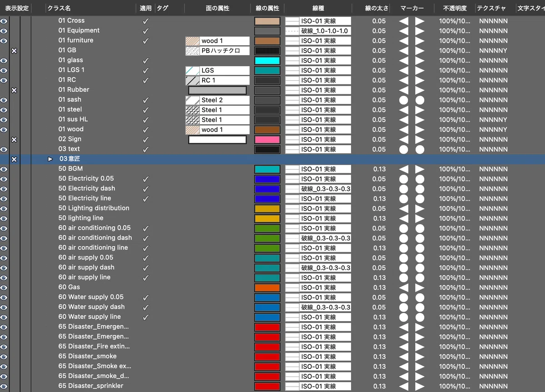The width and height of the screenshot is (545, 392).
Task: Sort by the 適用 column header
Action: point(145,8)
